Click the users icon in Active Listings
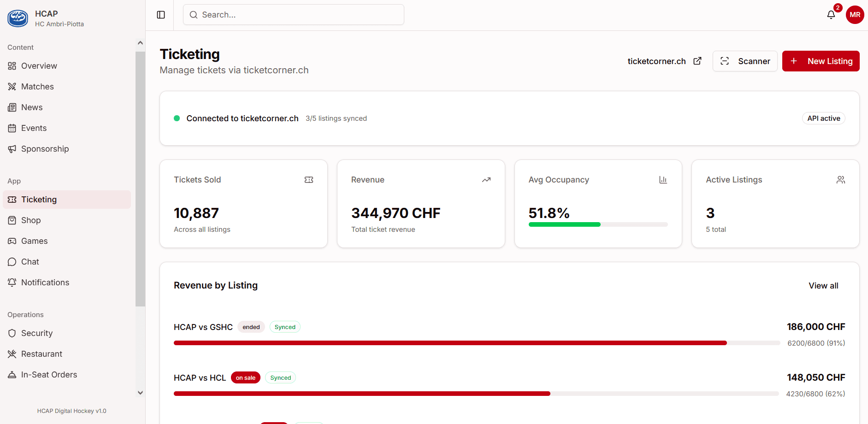The height and width of the screenshot is (424, 868). 841,180
